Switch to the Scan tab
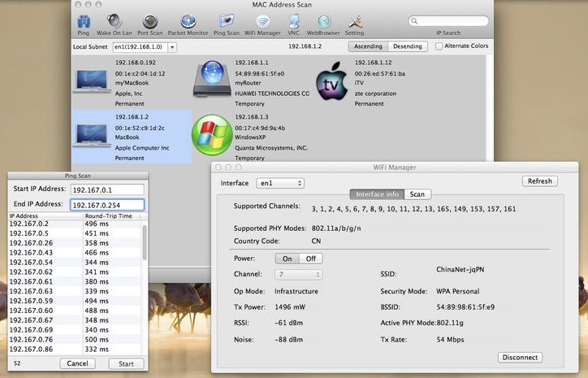The image size is (588, 378). 417,194
